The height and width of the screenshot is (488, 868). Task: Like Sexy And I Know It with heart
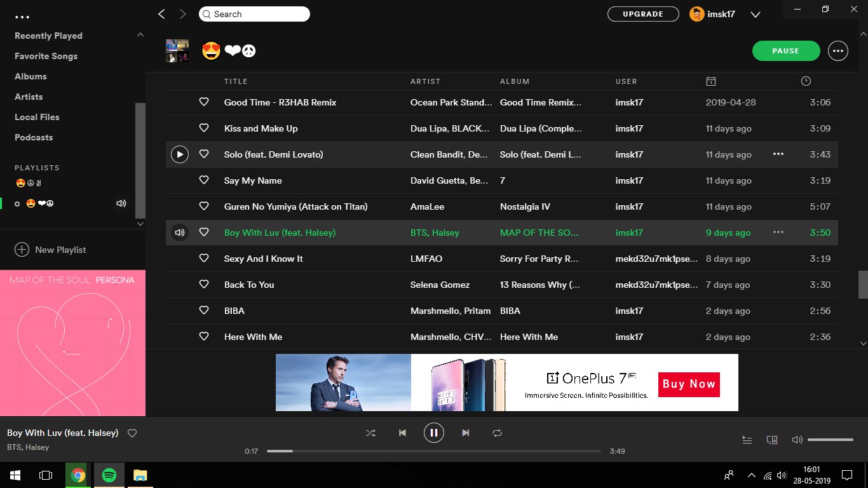coord(204,259)
